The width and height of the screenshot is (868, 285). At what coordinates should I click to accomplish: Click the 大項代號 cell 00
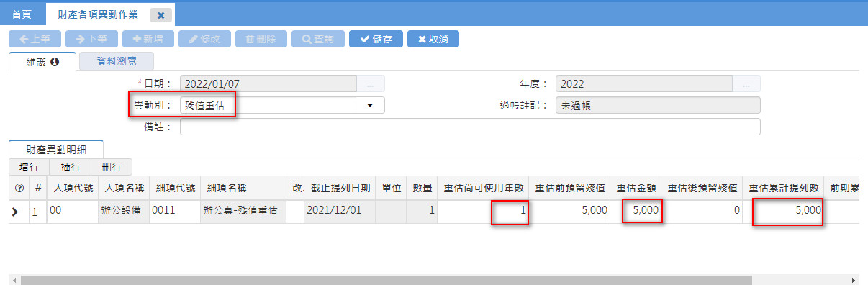[x=73, y=212]
